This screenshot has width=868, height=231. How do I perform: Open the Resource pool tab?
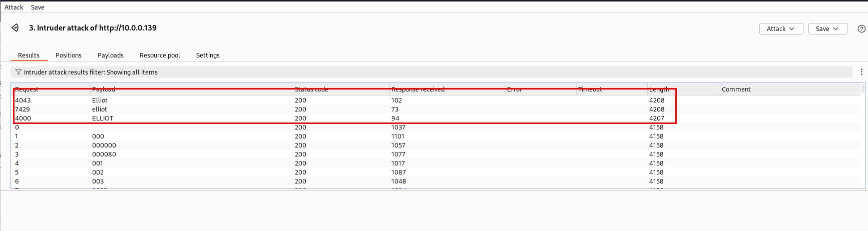tap(160, 55)
